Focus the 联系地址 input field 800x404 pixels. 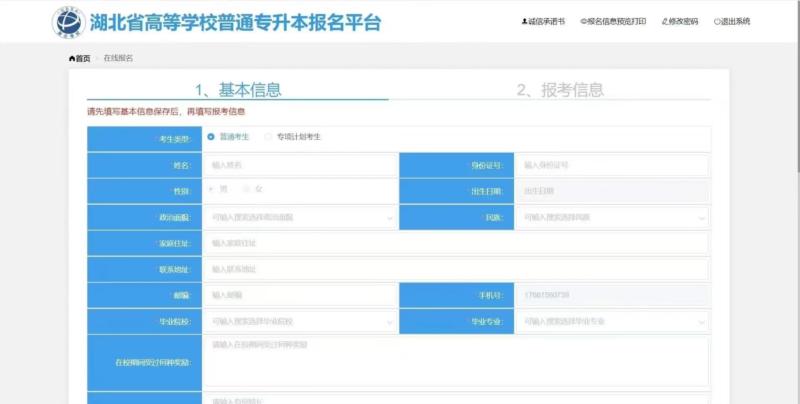[456, 269]
